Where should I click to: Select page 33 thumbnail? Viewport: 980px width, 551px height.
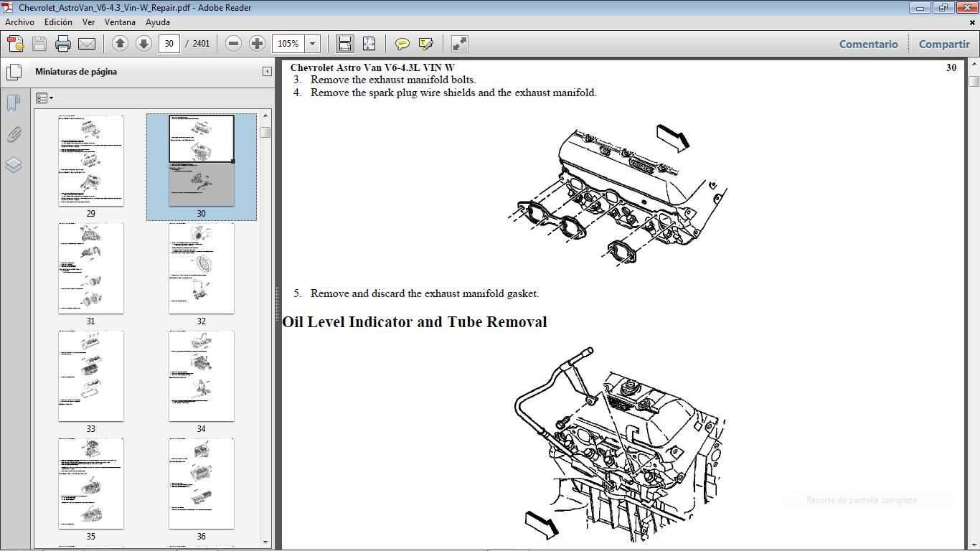(x=90, y=376)
